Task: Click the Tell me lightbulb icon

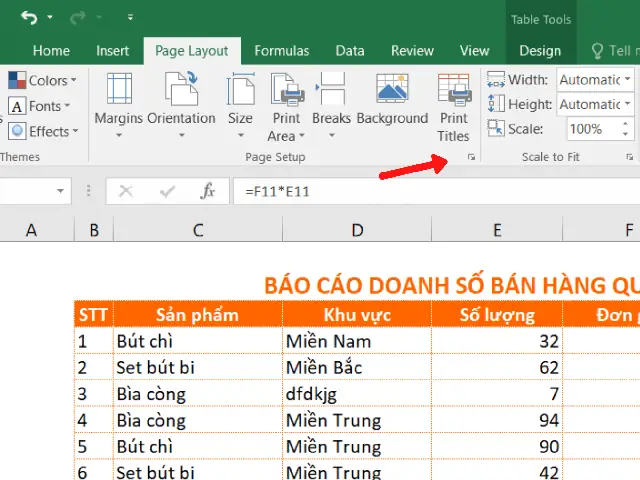Action: (x=597, y=51)
